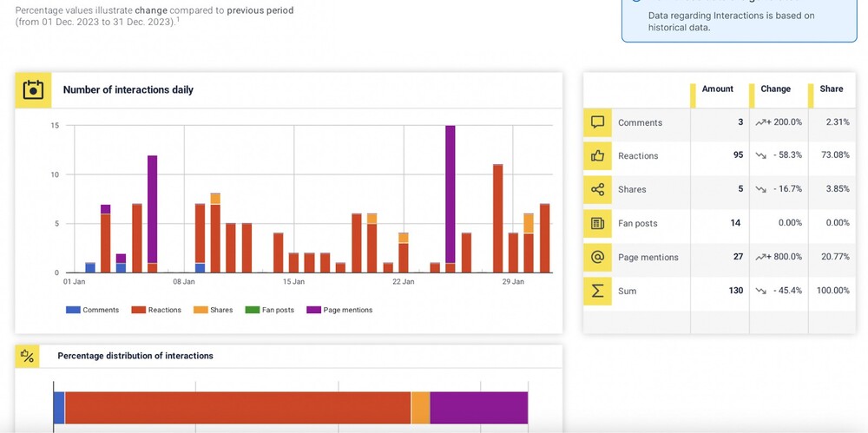Click the Reactions share 73.08%
Screen dimensions: 868x433
pyautogui.click(x=835, y=155)
